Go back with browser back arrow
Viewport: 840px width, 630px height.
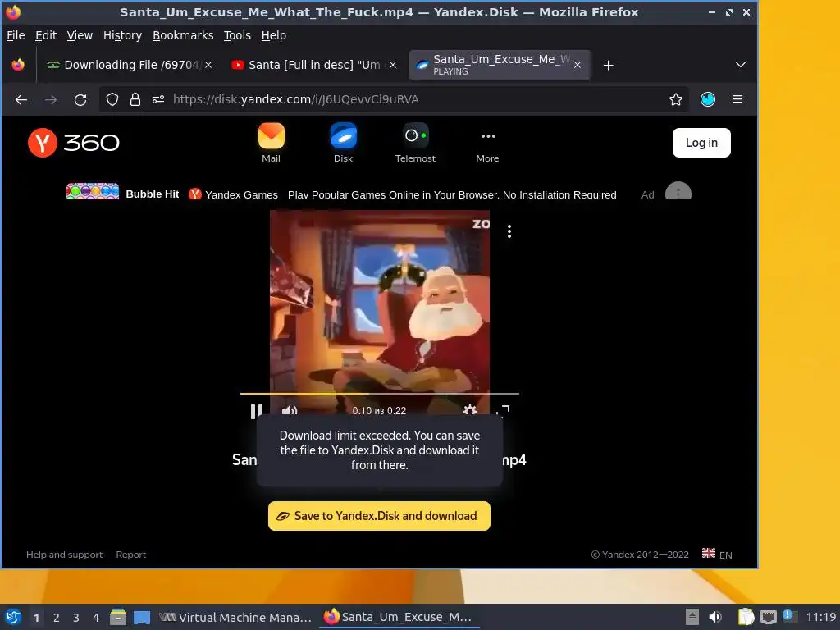(x=21, y=99)
